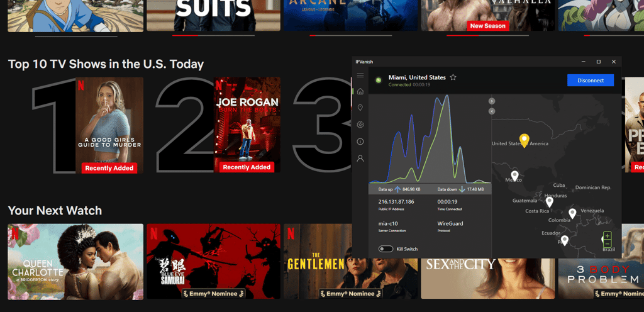The width and height of the screenshot is (644, 312).
Task: Go to IPVanish Home tab icon
Action: (360, 91)
